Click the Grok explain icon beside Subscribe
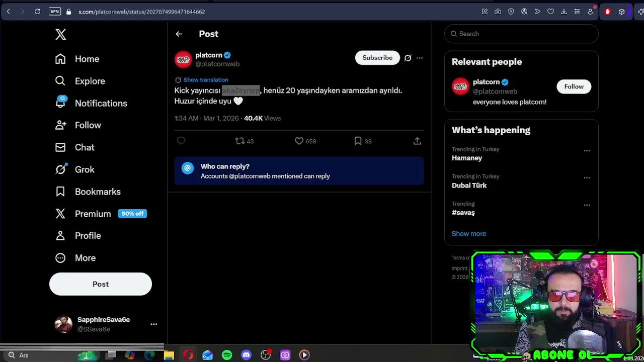The width and height of the screenshot is (644, 362). point(408,58)
